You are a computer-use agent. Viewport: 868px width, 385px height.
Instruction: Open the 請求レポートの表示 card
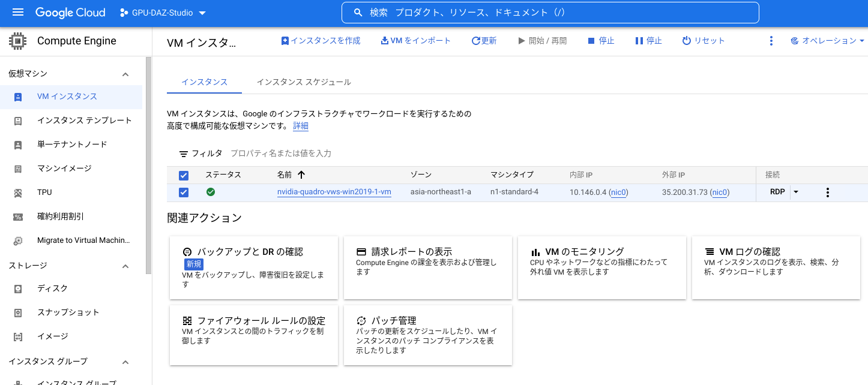click(x=428, y=267)
